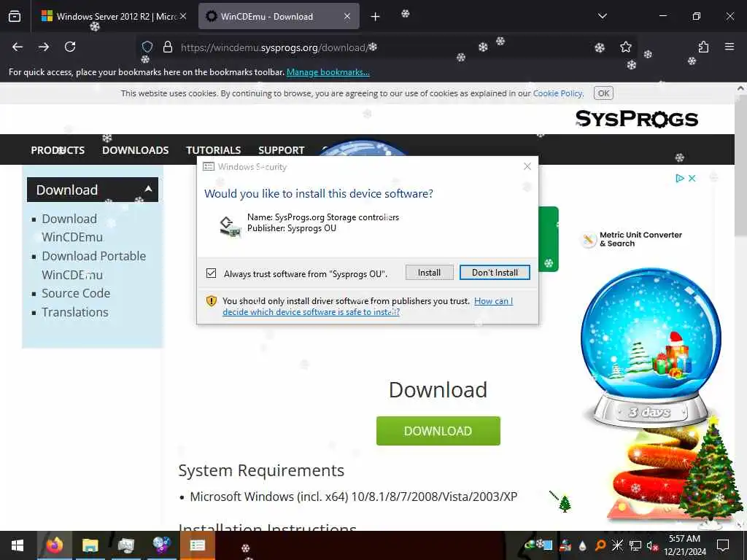Viewport: 747px width, 560px height.
Task: Click the tracking protection shield icon
Action: click(x=147, y=47)
